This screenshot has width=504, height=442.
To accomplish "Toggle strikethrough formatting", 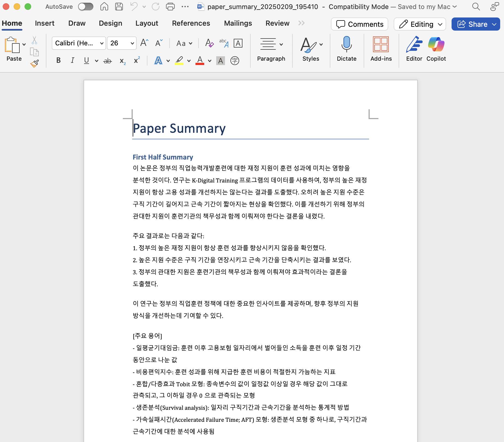I will 108,61.
